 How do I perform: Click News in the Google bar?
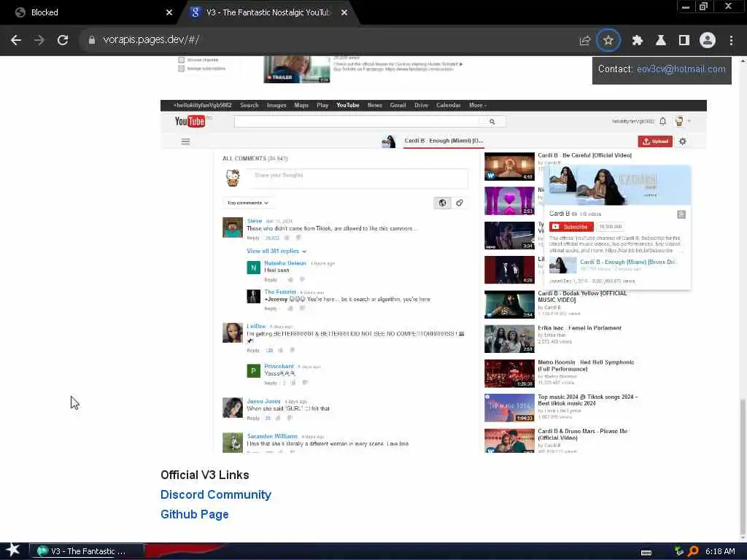coord(374,105)
